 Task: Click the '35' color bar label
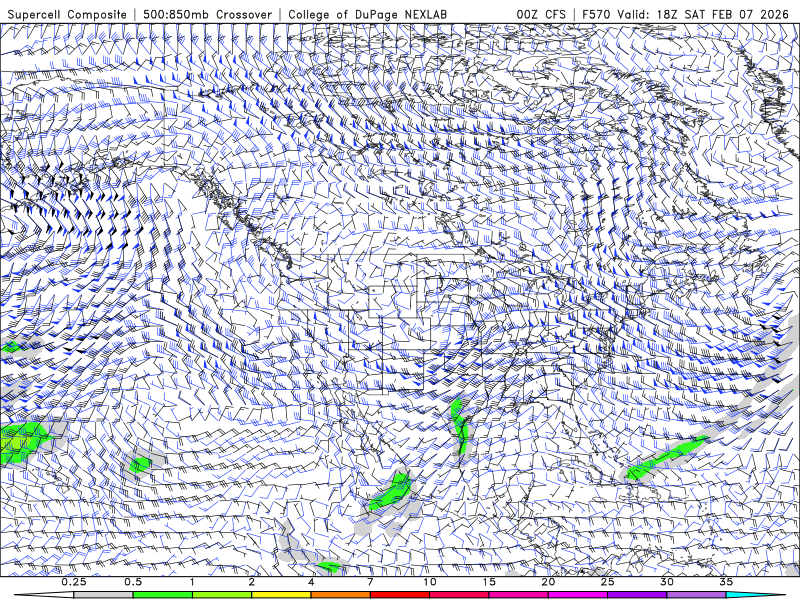(x=726, y=582)
